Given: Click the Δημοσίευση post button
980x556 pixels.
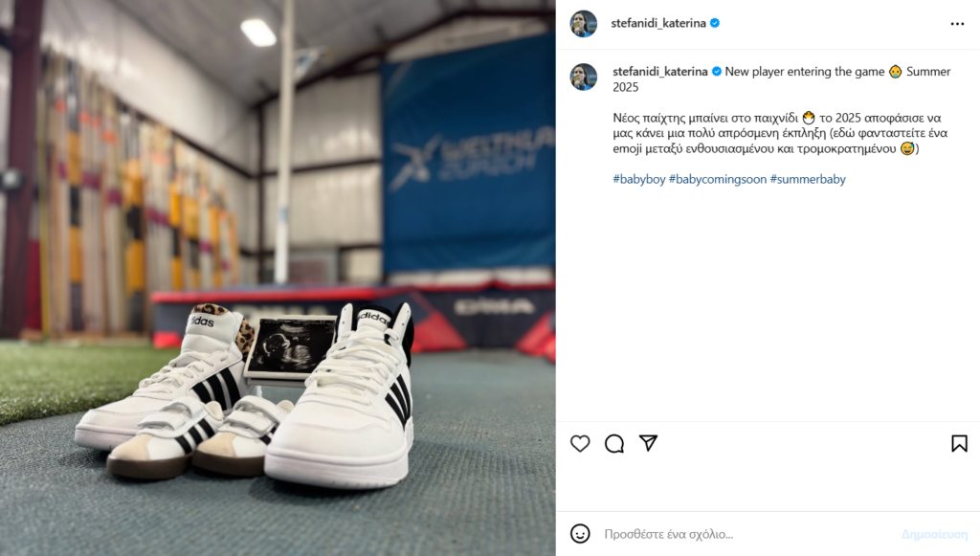Looking at the screenshot, I should pos(934,534).
